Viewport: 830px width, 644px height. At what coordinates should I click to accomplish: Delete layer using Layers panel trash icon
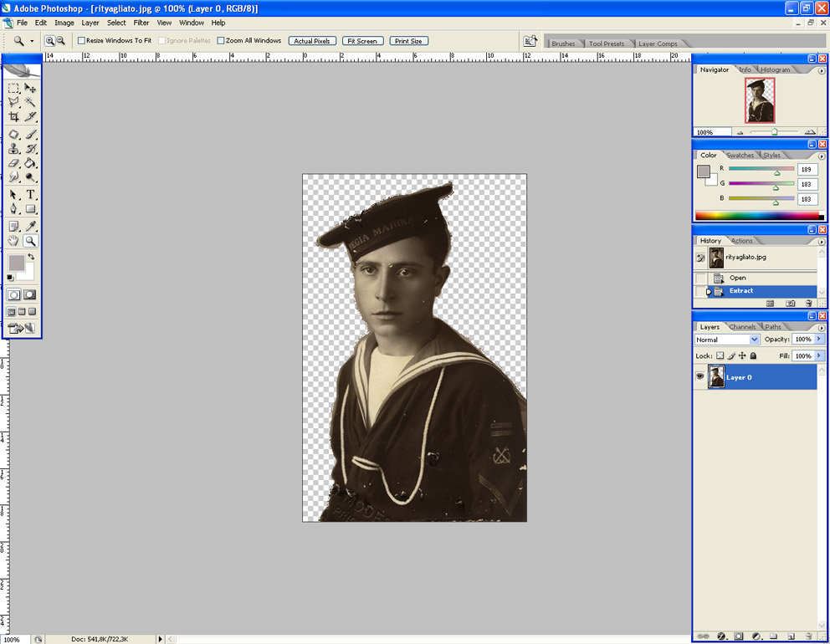point(808,636)
